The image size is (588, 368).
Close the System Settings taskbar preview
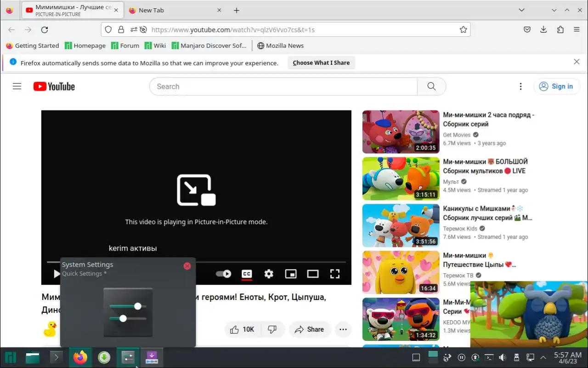pos(187,266)
